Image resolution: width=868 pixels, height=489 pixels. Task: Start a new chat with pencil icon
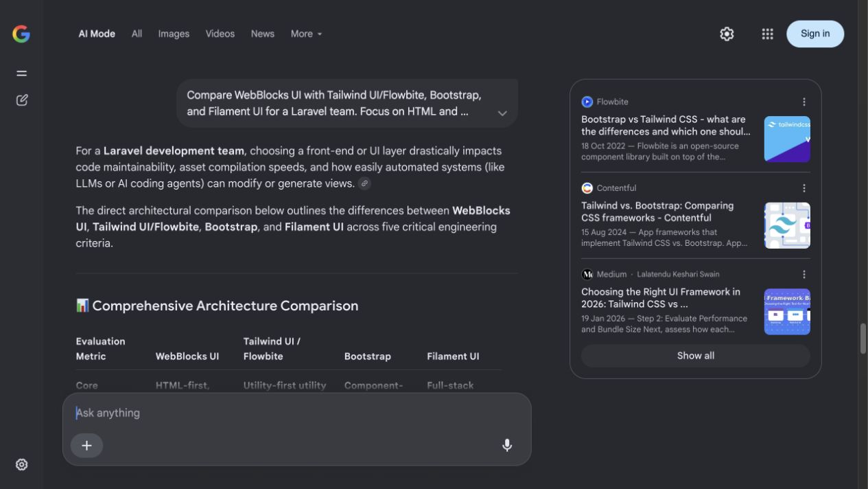tap(21, 100)
